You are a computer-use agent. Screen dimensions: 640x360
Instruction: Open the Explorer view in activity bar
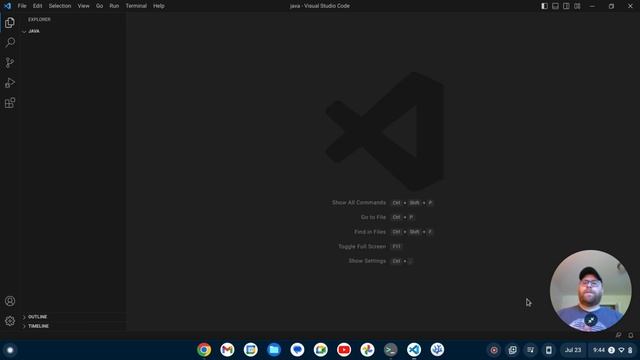point(10,23)
